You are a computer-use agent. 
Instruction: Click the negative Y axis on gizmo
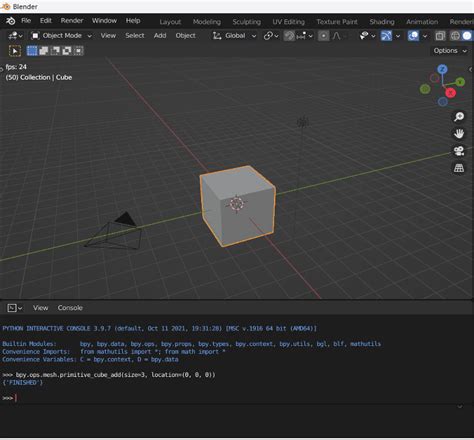click(x=425, y=89)
